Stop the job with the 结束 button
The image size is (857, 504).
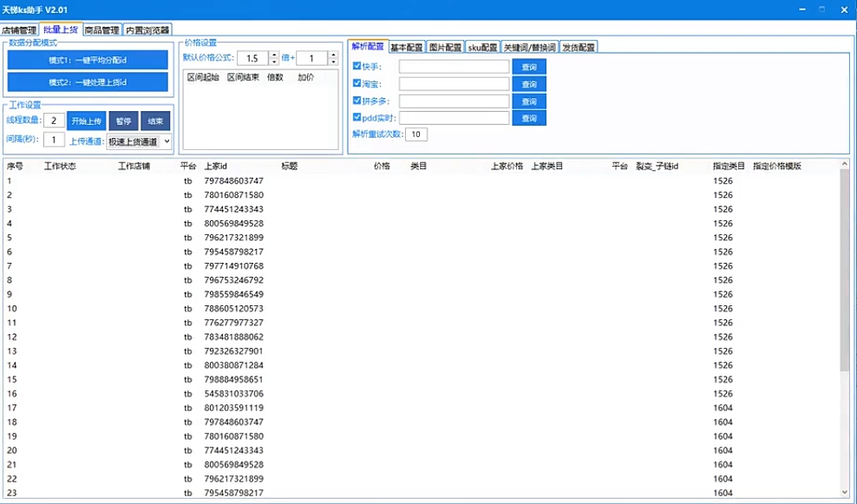(x=155, y=121)
